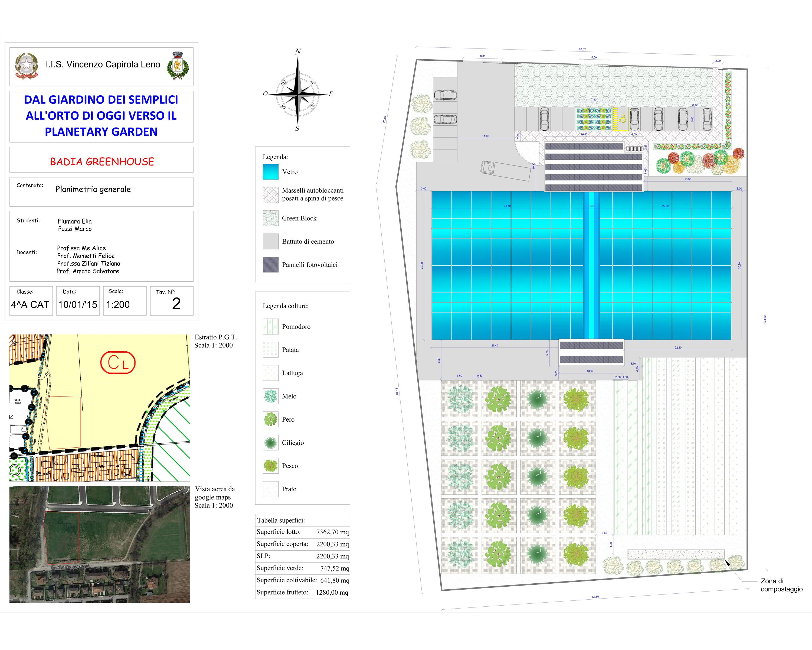
Task: Click the red CL zone marker
Action: [x=118, y=362]
